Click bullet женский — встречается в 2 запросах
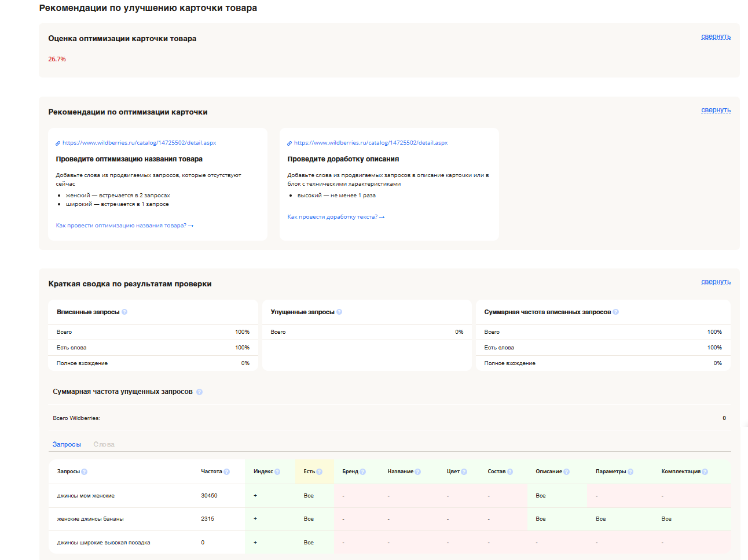748x560 pixels. [x=118, y=196]
